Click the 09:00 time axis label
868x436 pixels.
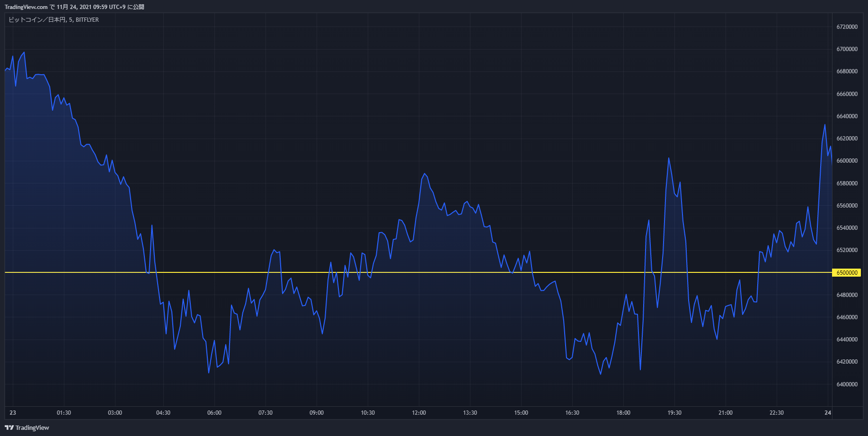click(x=317, y=413)
